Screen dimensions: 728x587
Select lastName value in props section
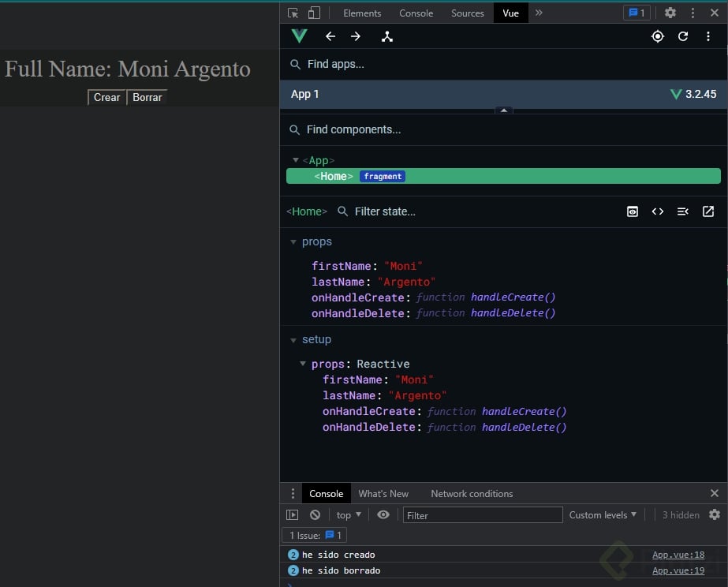tap(406, 282)
